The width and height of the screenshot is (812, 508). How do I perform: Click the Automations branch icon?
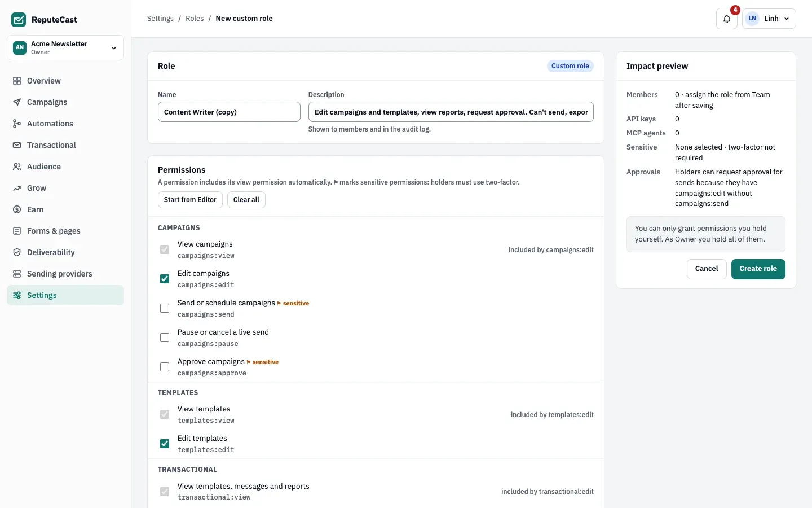tap(17, 124)
